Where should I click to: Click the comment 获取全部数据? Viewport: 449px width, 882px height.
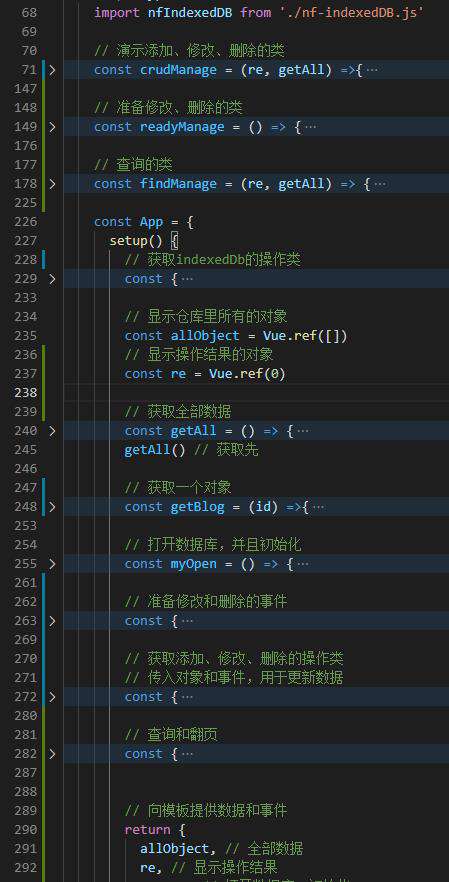click(178, 412)
